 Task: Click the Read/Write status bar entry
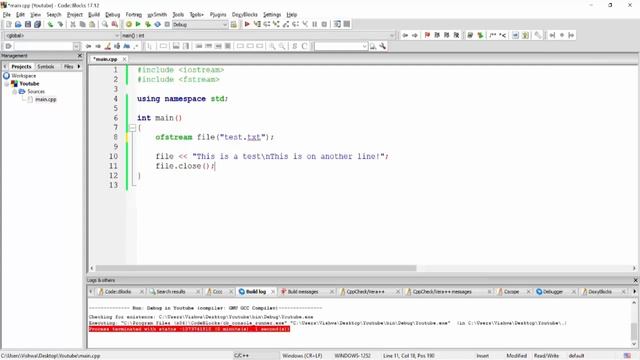point(546,356)
